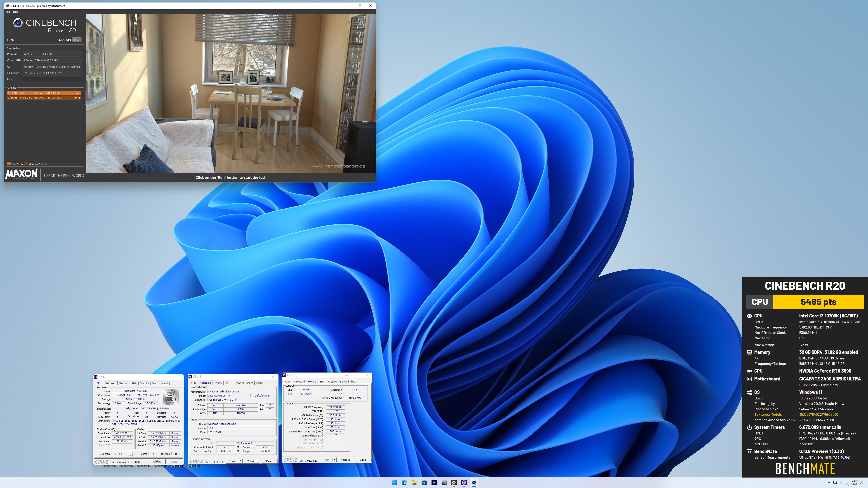
Task: Open File Explorer from the taskbar
Action: click(x=414, y=483)
